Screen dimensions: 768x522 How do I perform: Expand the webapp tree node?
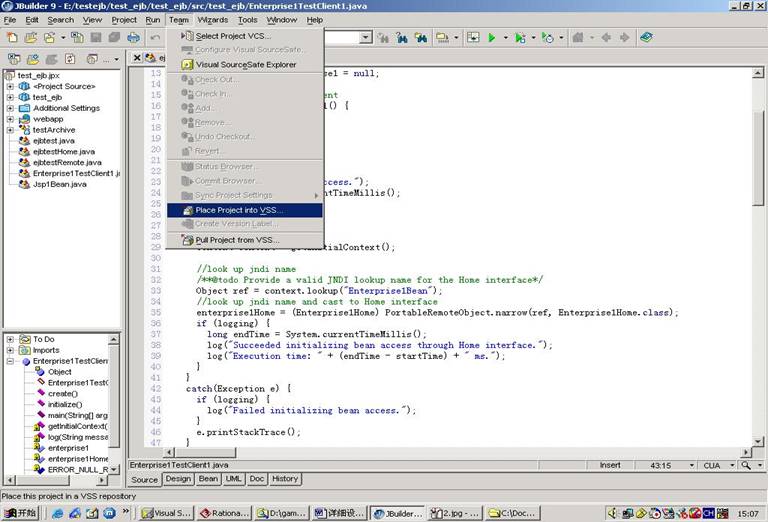10,119
